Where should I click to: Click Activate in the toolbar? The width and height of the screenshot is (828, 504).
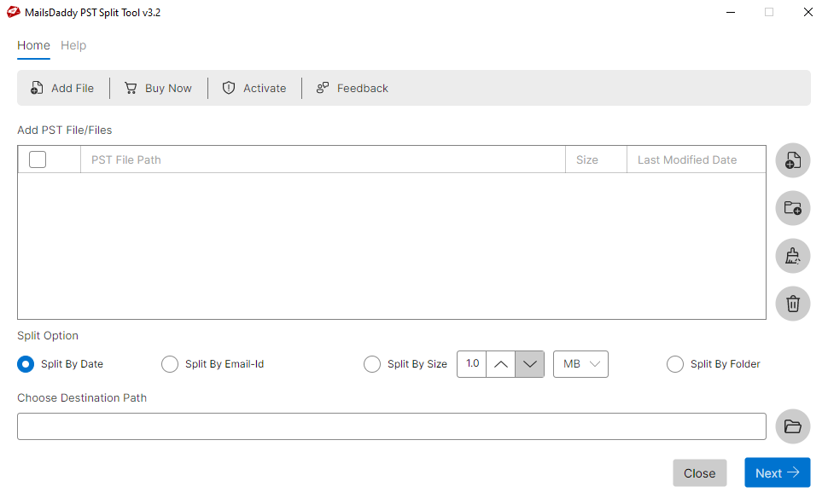click(x=254, y=88)
